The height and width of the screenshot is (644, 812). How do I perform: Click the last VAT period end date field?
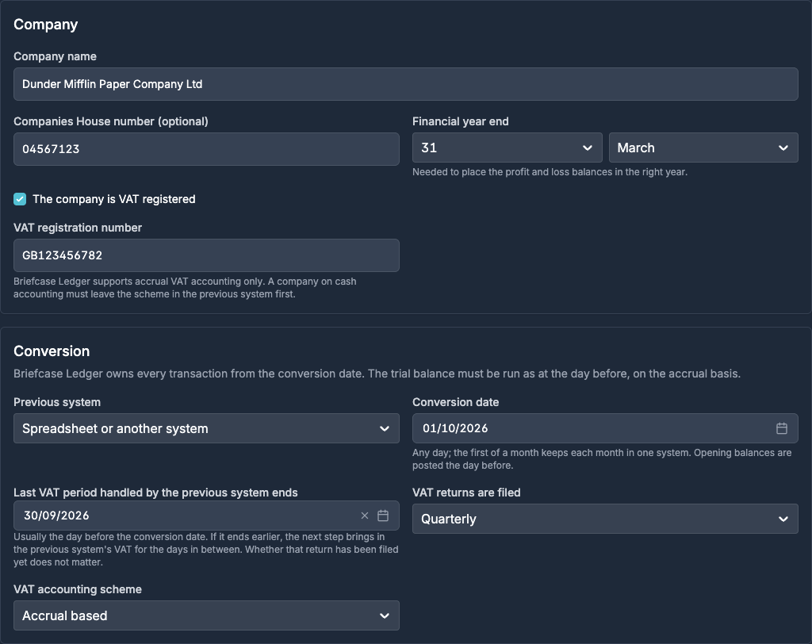[206, 516]
